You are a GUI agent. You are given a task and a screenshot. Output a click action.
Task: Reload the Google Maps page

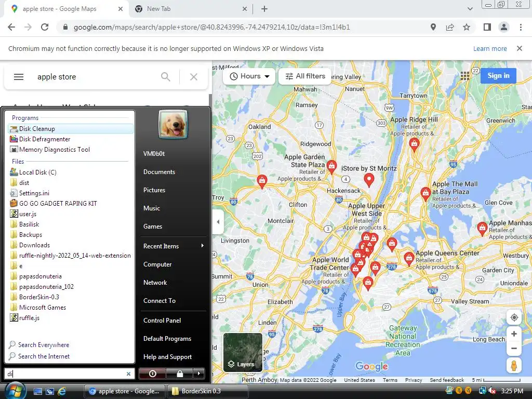tap(45, 27)
